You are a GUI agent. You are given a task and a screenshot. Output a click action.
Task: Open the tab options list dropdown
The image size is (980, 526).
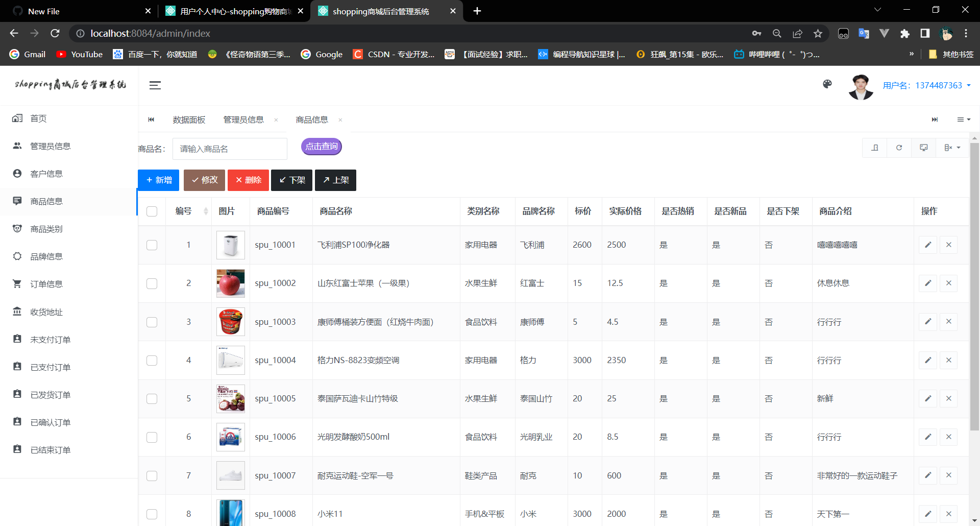click(x=964, y=119)
